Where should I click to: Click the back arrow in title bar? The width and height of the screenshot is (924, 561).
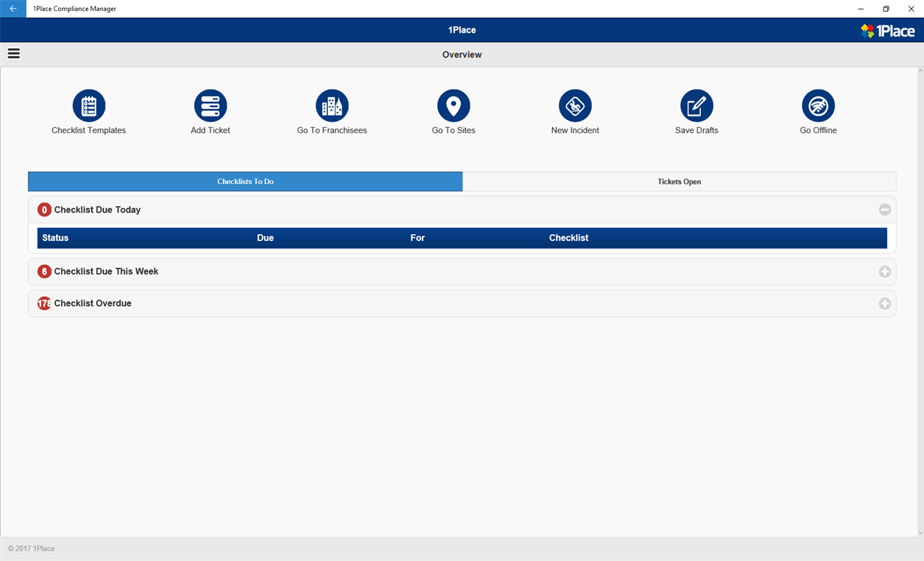coord(13,8)
